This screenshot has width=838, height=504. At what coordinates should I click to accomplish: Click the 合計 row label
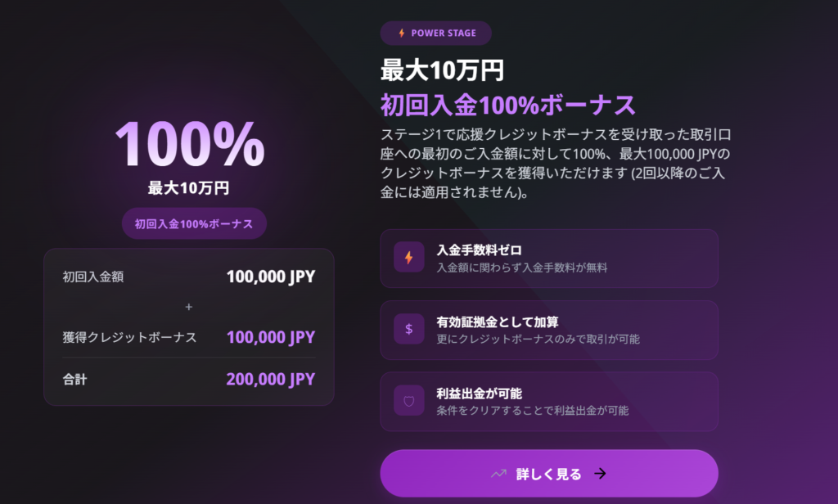tap(74, 380)
